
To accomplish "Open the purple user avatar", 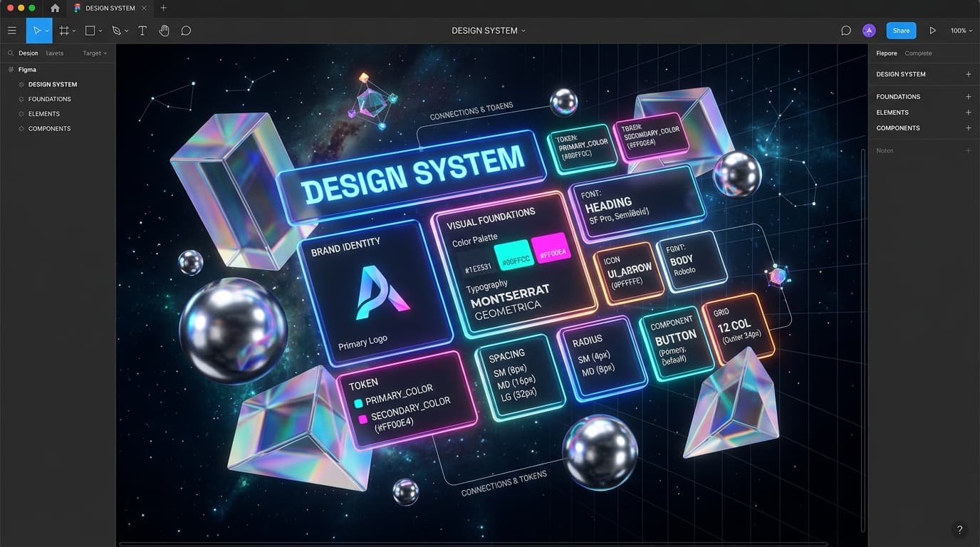I will pos(869,31).
